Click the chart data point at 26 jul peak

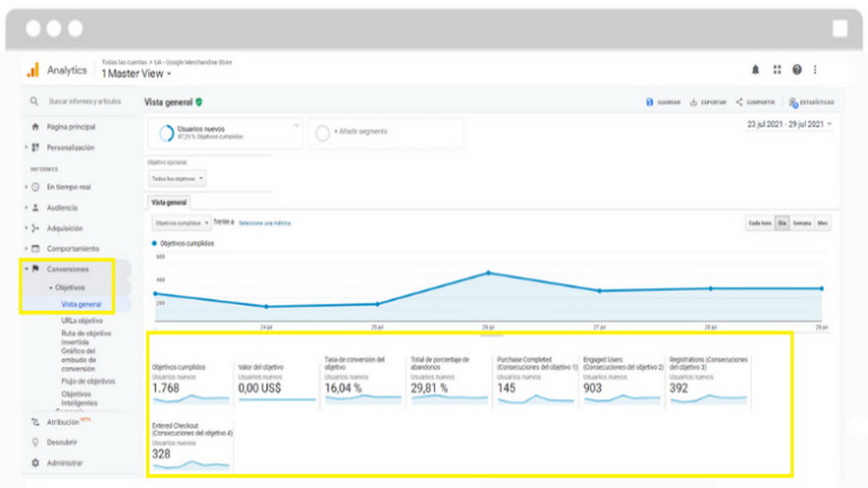click(x=488, y=273)
